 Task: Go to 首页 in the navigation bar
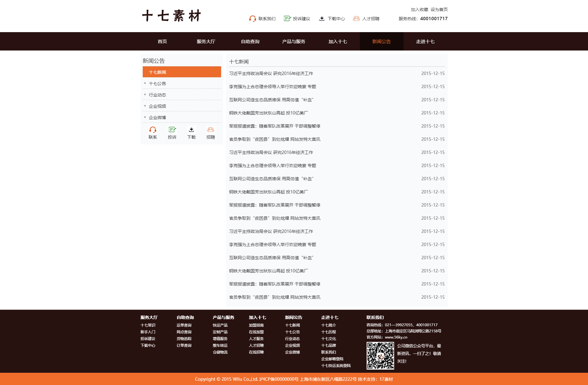click(162, 42)
